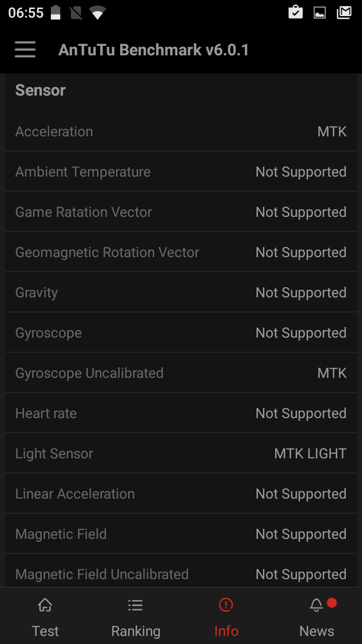Tap the Ranking list icon
This screenshot has width=362, height=644.
point(135,605)
